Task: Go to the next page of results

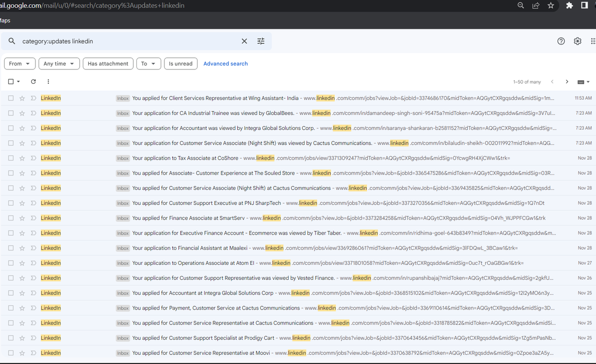Action: (x=567, y=81)
